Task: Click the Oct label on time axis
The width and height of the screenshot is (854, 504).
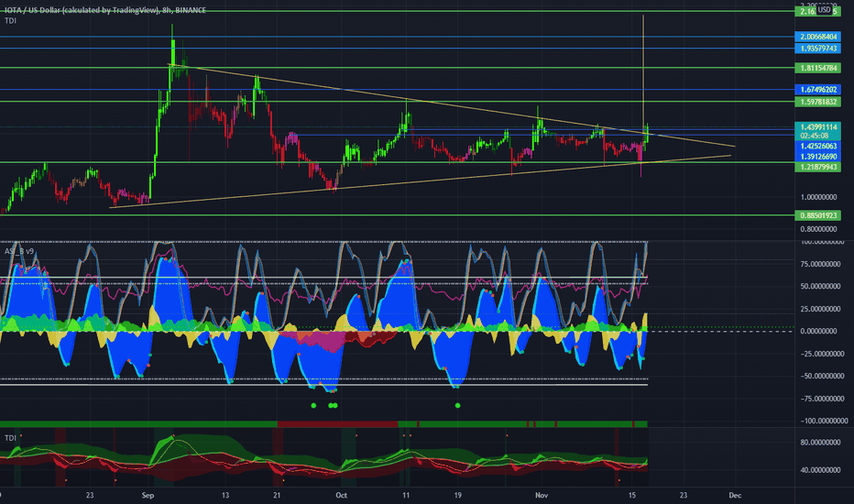Action: [x=342, y=495]
